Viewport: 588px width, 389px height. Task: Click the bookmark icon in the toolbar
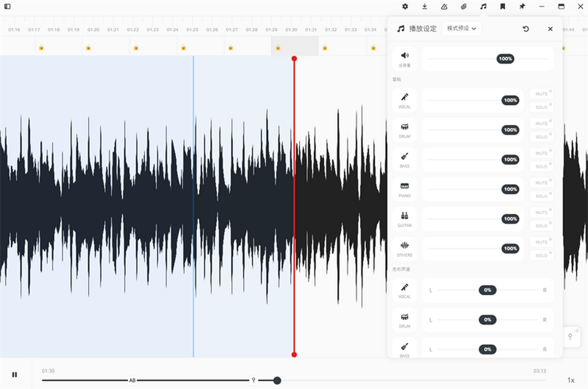[x=502, y=7]
